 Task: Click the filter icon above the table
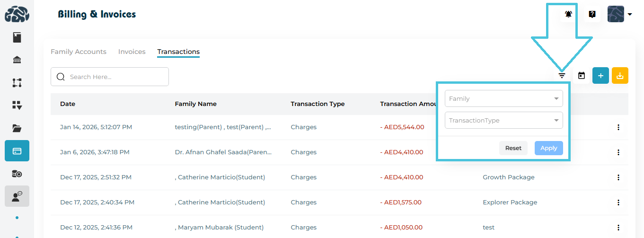[562, 75]
